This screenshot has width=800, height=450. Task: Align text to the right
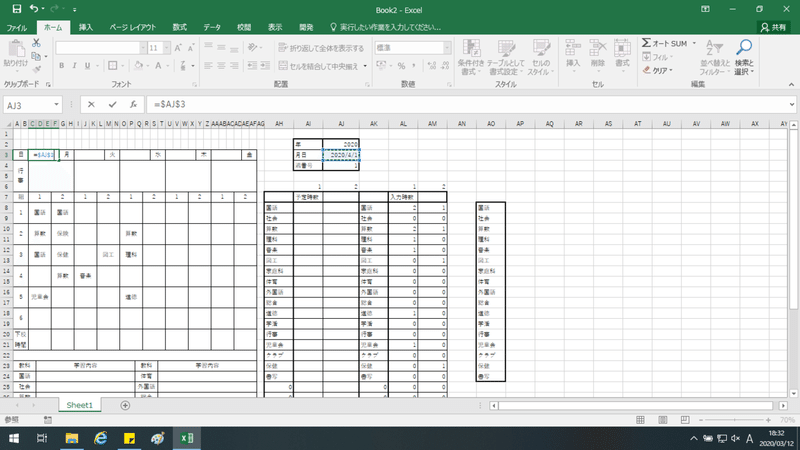(x=234, y=66)
